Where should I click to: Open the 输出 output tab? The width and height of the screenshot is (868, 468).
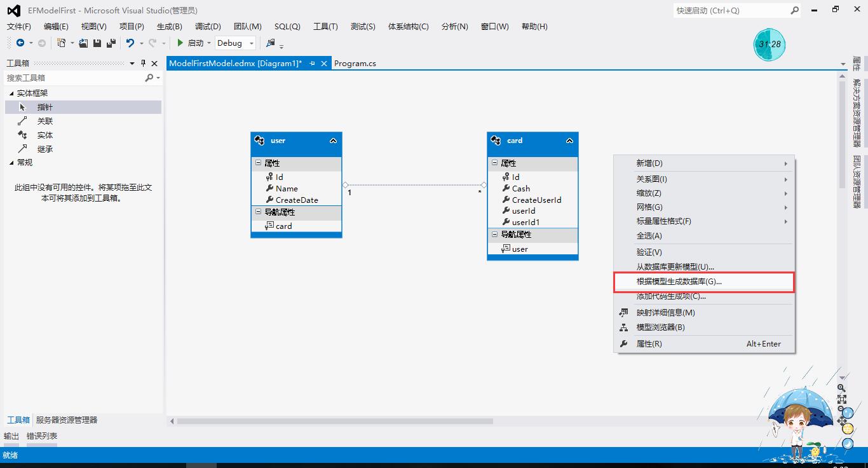point(11,436)
